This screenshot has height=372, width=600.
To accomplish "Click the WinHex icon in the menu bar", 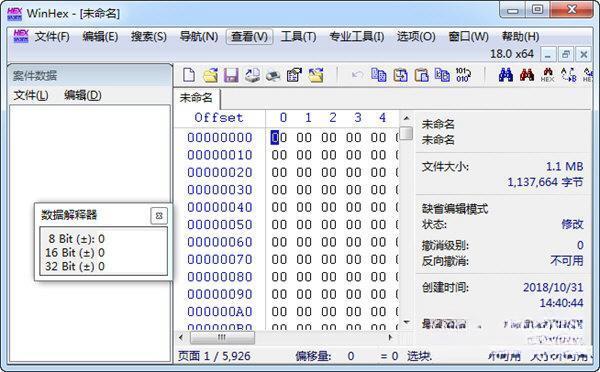I will (x=21, y=36).
